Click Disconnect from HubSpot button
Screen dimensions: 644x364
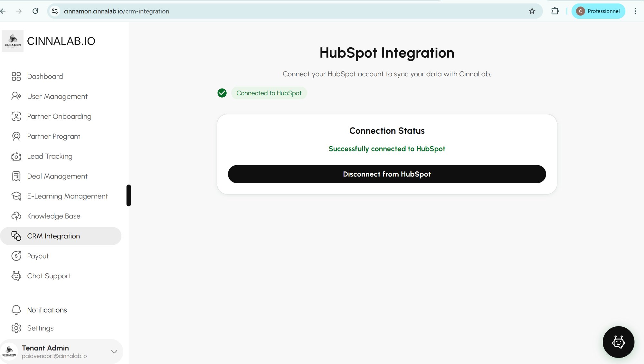tap(387, 174)
